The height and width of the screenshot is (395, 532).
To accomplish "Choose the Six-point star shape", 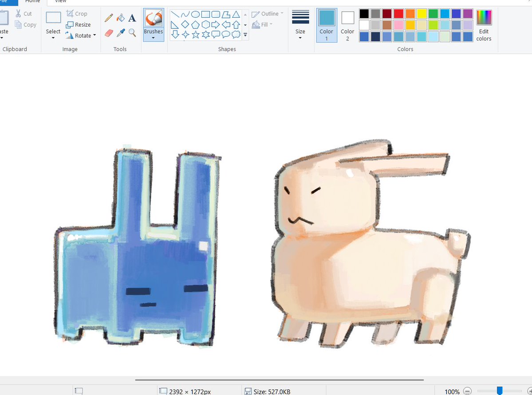I will (205, 35).
